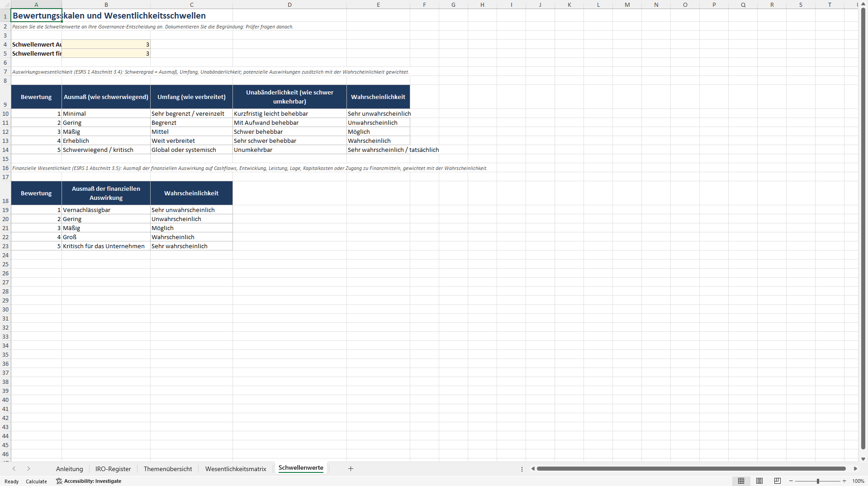Click header 'Unabänderlichkeit (wie schwer umkehrbar)'
868x486 pixels.
tap(289, 97)
